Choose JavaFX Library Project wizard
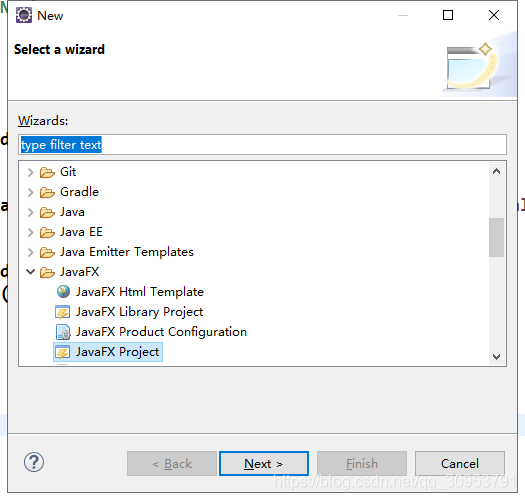The height and width of the screenshot is (500, 525). point(139,312)
